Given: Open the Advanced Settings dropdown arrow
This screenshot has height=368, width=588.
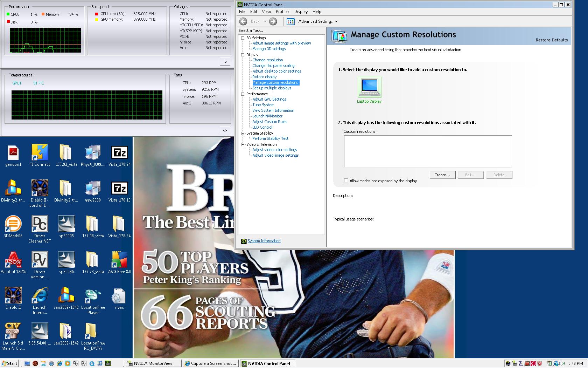Looking at the screenshot, I should click(x=336, y=21).
